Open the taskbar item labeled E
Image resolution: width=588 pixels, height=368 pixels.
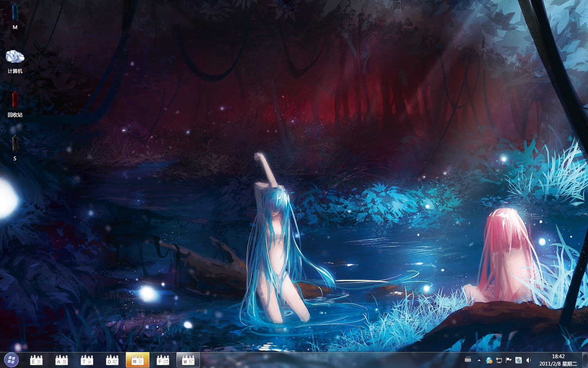[36, 360]
